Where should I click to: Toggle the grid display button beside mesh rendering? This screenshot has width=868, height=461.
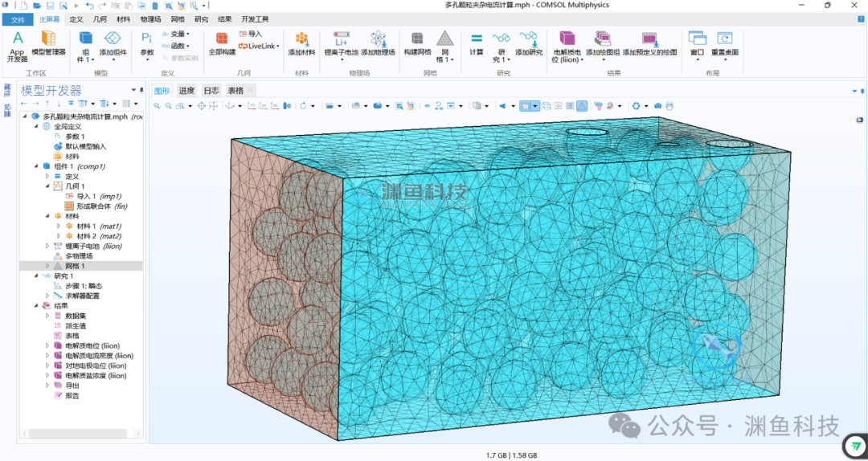pos(570,106)
